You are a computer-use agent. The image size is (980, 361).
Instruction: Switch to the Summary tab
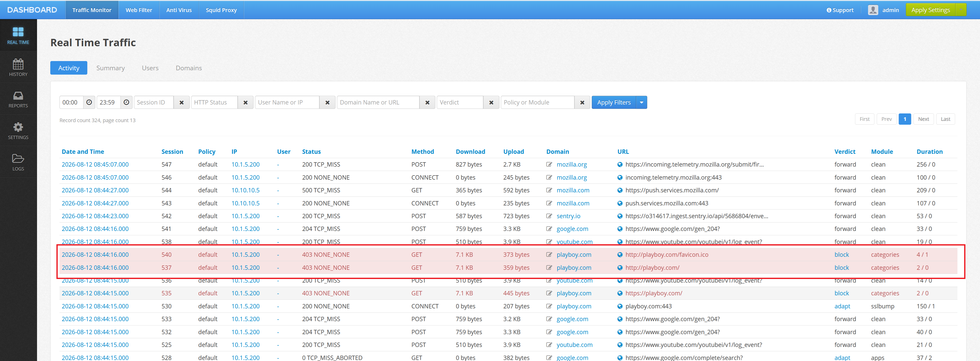110,68
